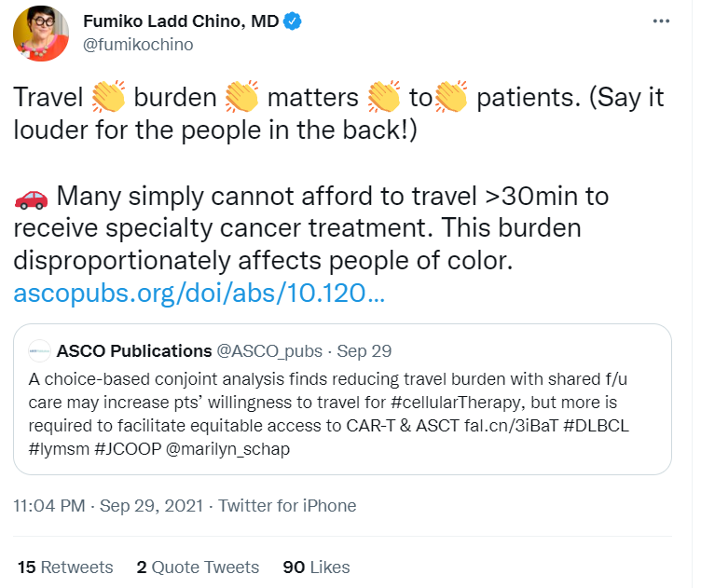
Task: Open the tweet's three-dot more menu
Action: point(661,21)
